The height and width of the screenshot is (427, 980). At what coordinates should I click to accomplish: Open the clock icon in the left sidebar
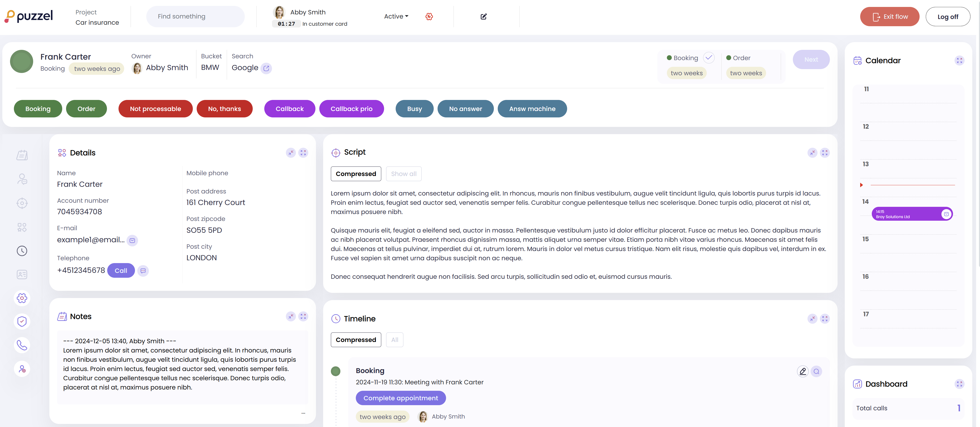point(22,250)
